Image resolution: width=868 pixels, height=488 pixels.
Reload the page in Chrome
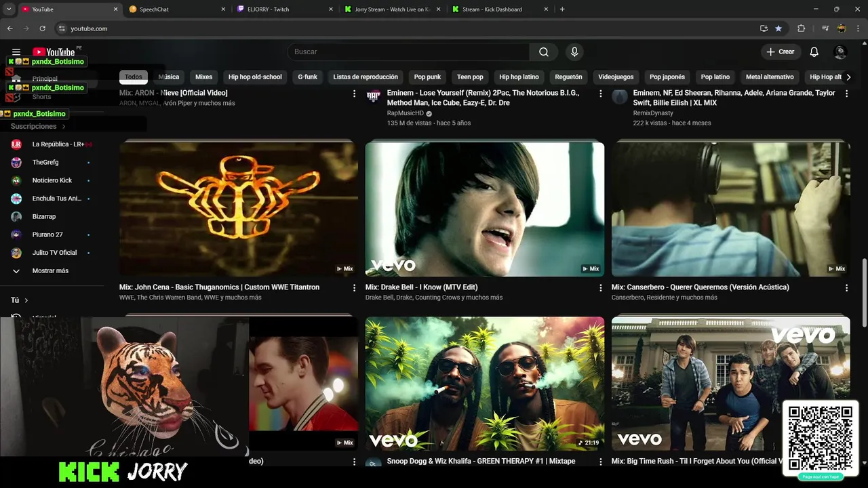(x=42, y=28)
